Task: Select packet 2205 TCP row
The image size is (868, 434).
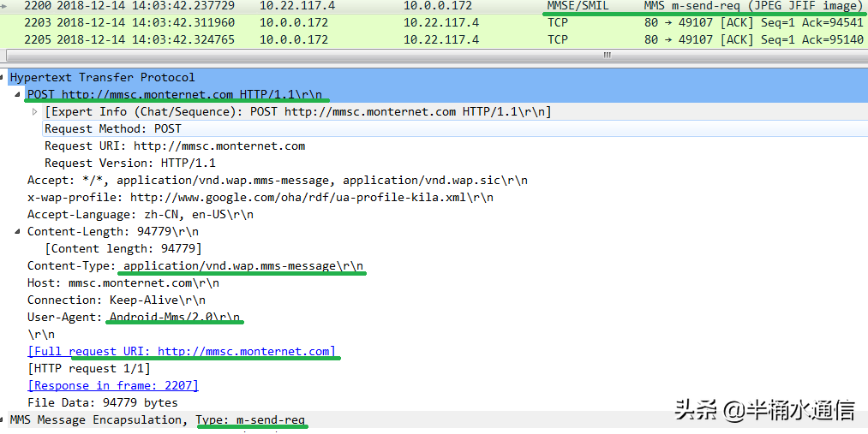Action: 434,40
